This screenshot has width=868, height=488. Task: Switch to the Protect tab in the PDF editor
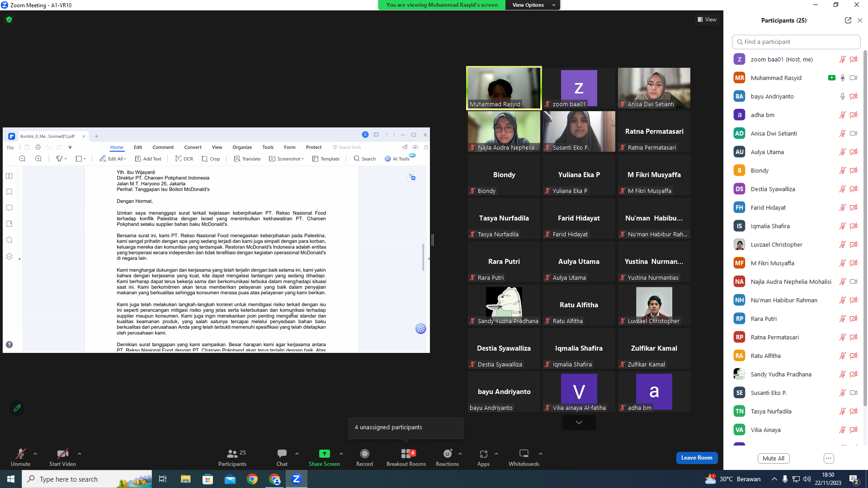[x=314, y=147]
